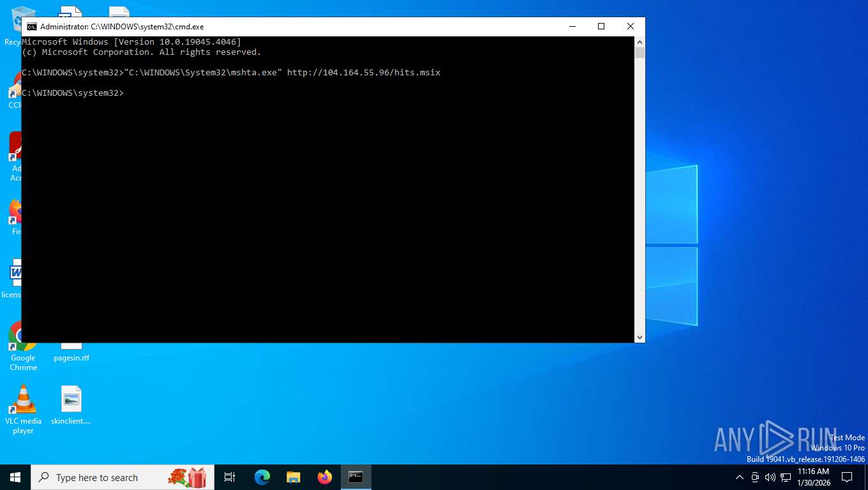Focus the Type here to search box
The height and width of the screenshot is (490, 868).
[x=123, y=477]
